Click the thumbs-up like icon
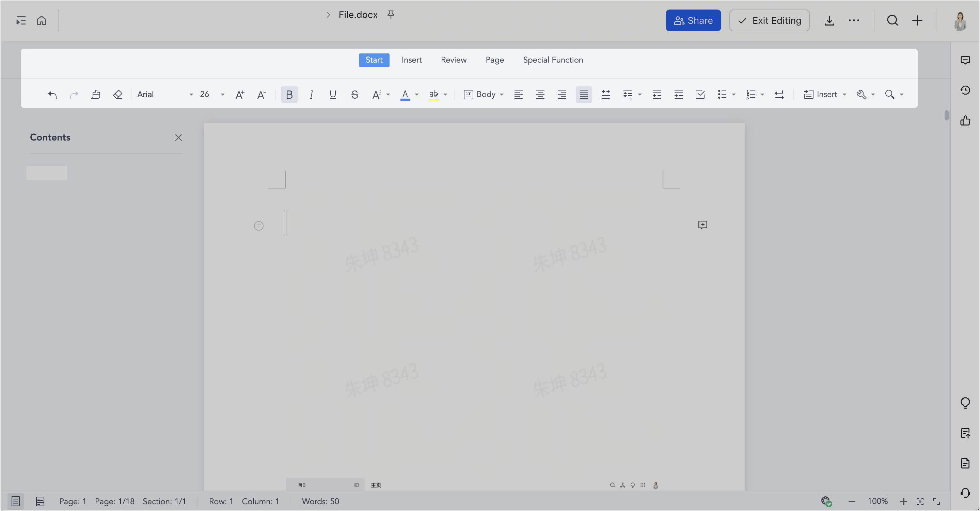This screenshot has height=511, width=980. (965, 120)
